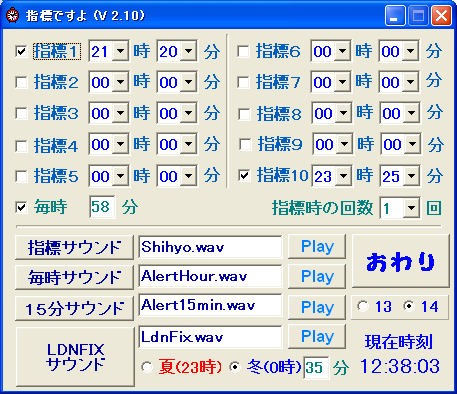Play the Alert15min.wav sound
Image resolution: width=457 pixels, height=394 pixels.
(317, 307)
